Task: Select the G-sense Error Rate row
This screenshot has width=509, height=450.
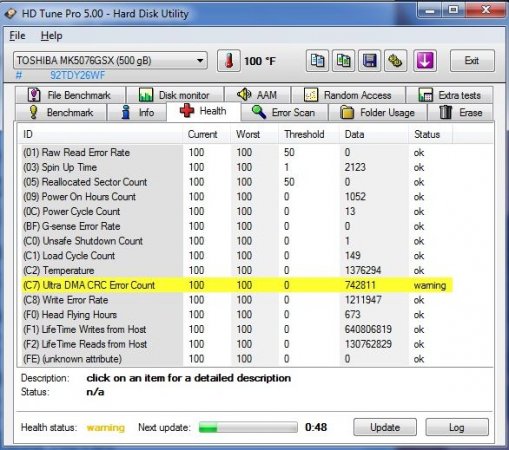Action: [x=237, y=226]
